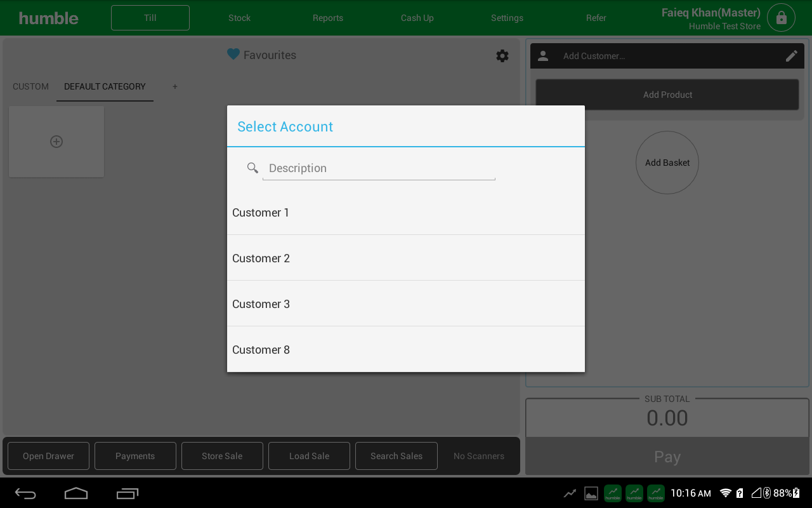Click the Load Sale button
812x508 pixels.
click(309, 456)
